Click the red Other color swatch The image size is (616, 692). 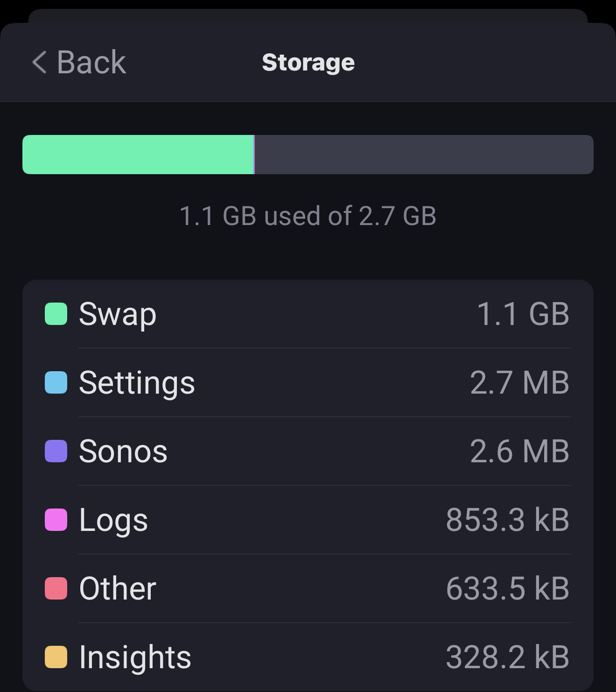[x=56, y=588]
